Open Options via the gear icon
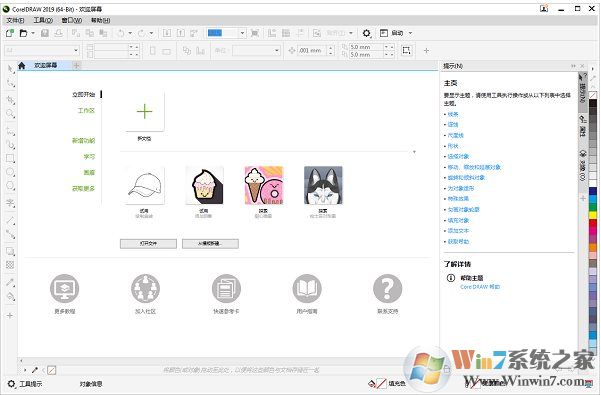 pyautogui.click(x=366, y=33)
